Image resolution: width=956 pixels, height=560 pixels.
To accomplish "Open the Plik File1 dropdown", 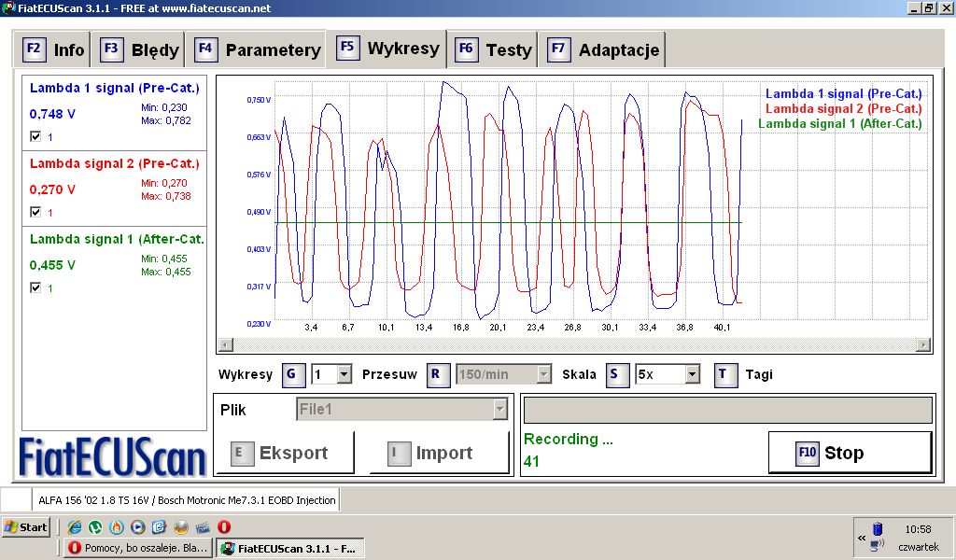I will click(x=500, y=409).
